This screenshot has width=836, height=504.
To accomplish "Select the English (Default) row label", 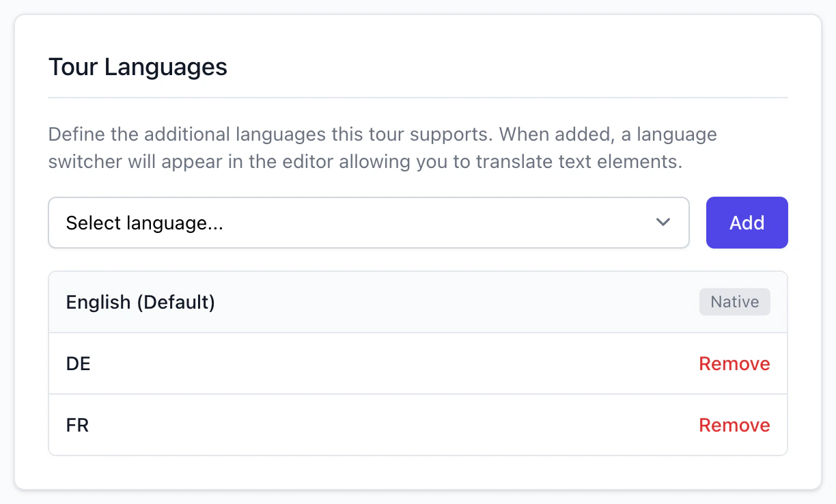I will pos(141,302).
